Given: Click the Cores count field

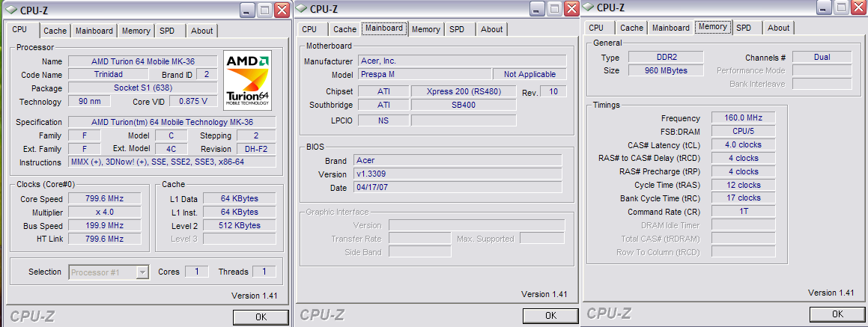Looking at the screenshot, I should pyautogui.click(x=196, y=272).
